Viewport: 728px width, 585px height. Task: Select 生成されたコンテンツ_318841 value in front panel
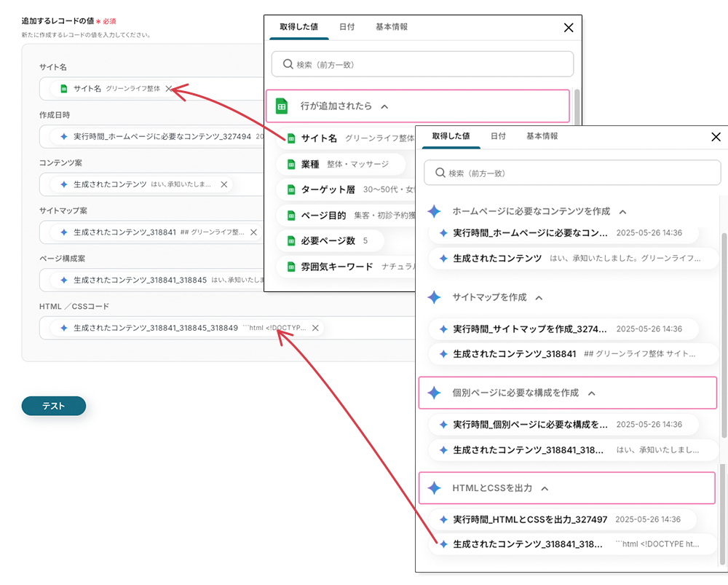pyautogui.click(x=573, y=354)
